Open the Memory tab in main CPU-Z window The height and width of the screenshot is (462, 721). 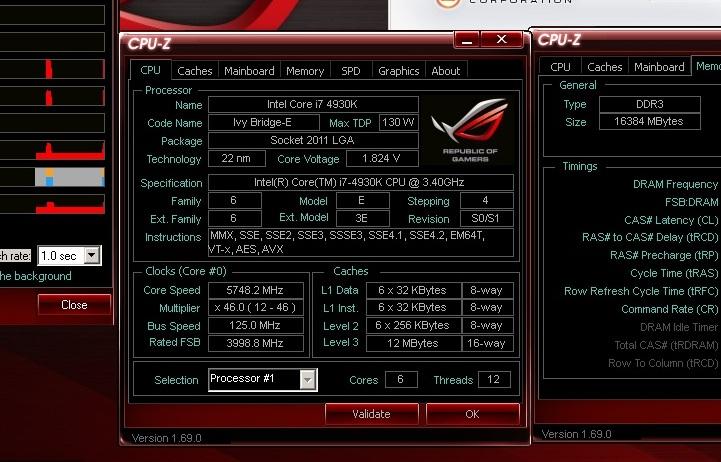click(x=305, y=71)
